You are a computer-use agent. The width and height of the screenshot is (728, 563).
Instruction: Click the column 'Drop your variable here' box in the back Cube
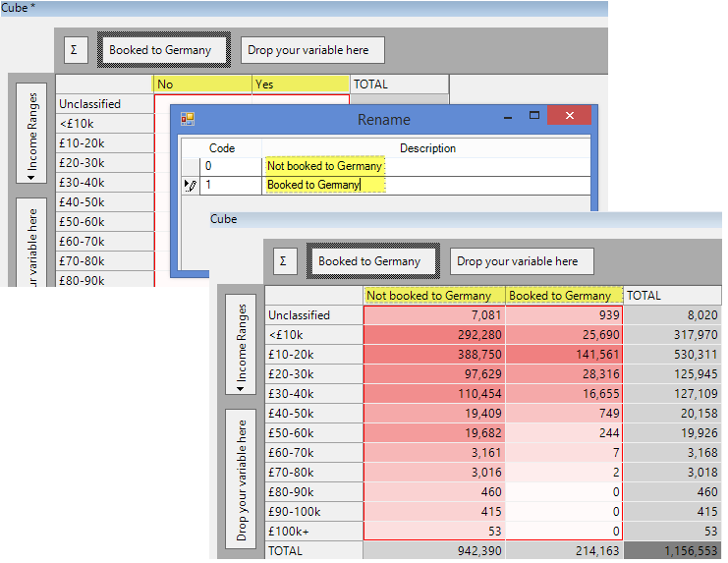click(x=313, y=50)
